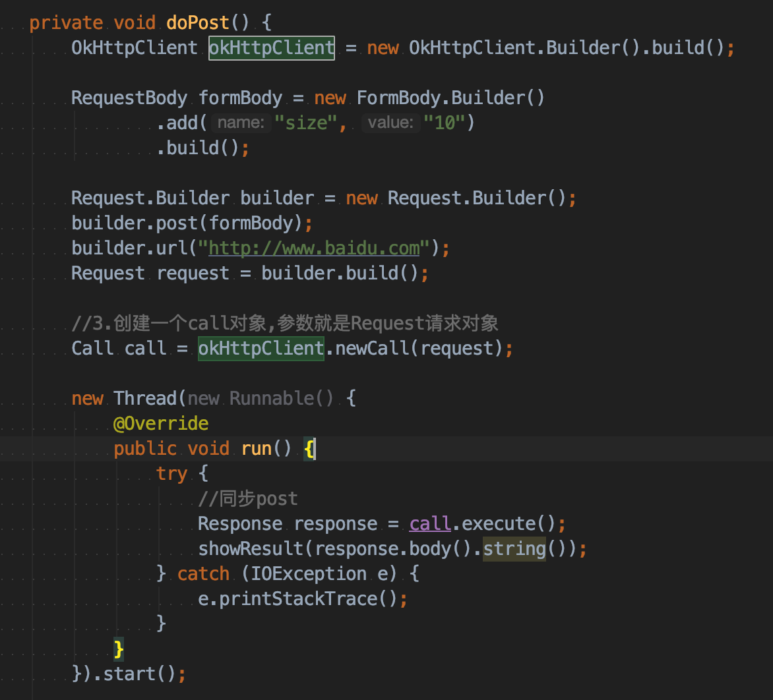Click the formBody variable declaration
The width and height of the screenshot is (773, 700).
click(x=241, y=98)
